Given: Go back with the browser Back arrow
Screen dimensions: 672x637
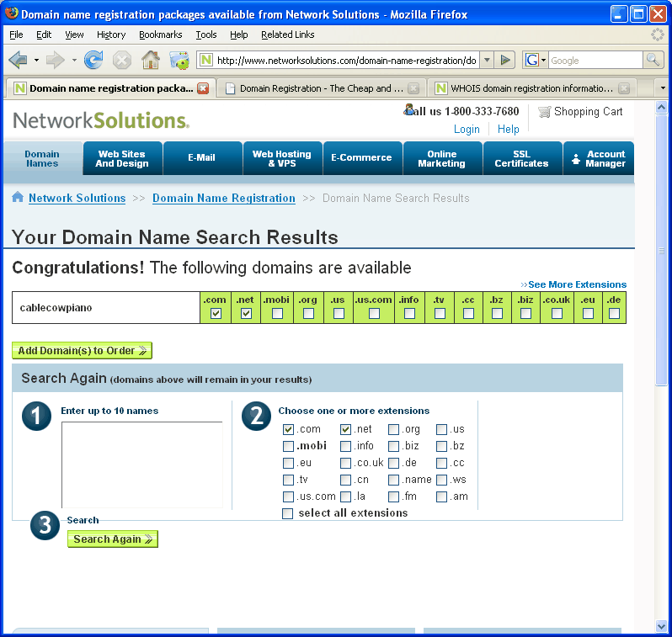Looking at the screenshot, I should (18, 60).
